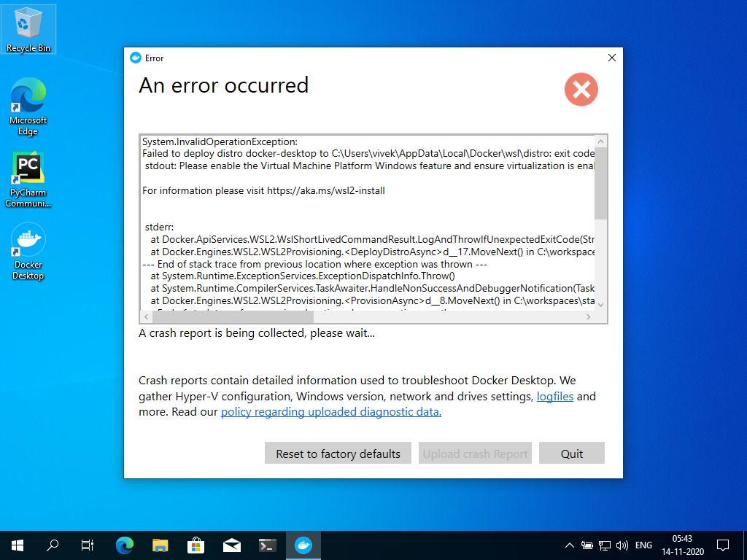Open the terminal app on the taskbar
This screenshot has height=560, width=747.
267,545
